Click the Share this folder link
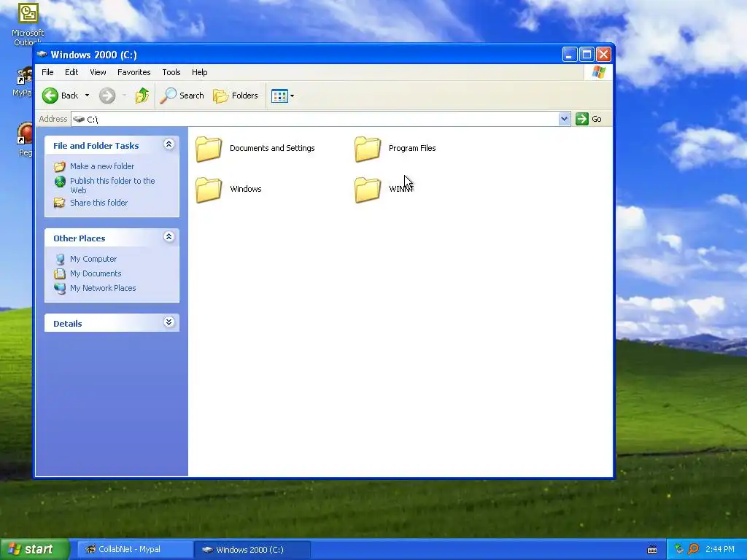Viewport: 747px width, 560px height. coord(98,203)
